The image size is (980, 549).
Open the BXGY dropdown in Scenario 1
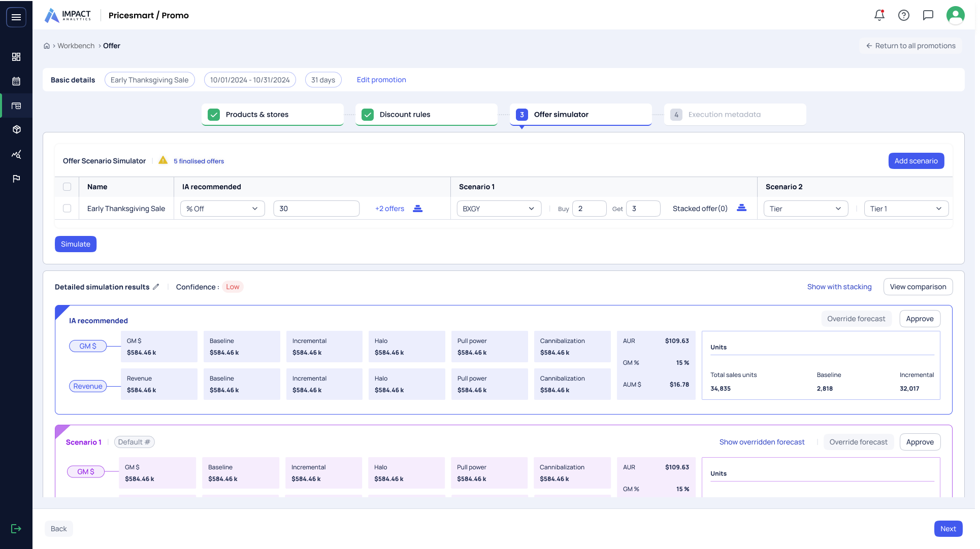(x=499, y=209)
